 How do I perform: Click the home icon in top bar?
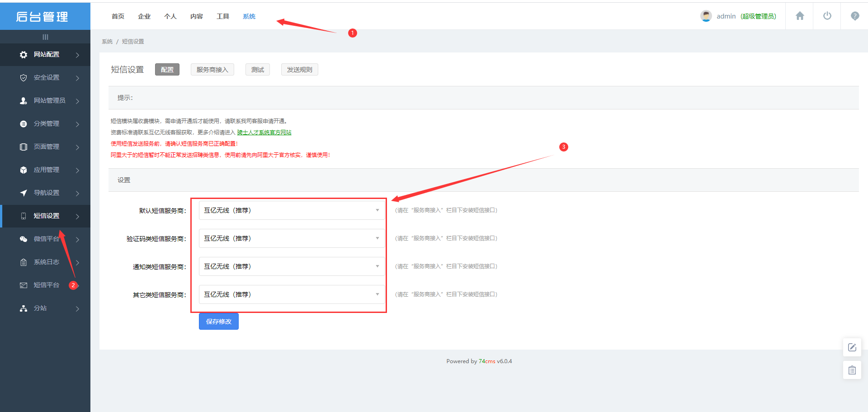click(x=799, y=16)
